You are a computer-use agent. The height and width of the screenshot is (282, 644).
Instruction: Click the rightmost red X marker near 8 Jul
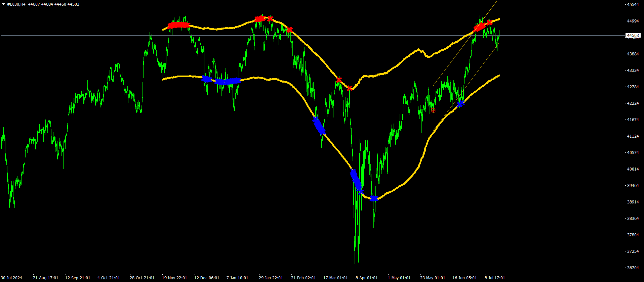(489, 22)
